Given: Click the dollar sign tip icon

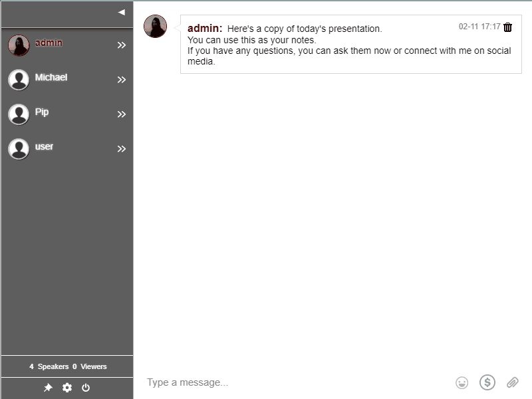Looking at the screenshot, I should click(487, 382).
